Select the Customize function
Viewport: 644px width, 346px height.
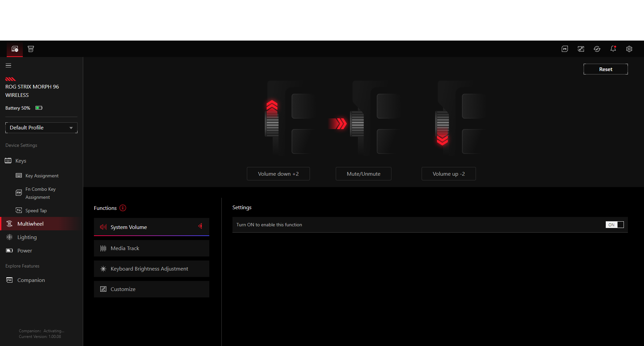click(152, 289)
